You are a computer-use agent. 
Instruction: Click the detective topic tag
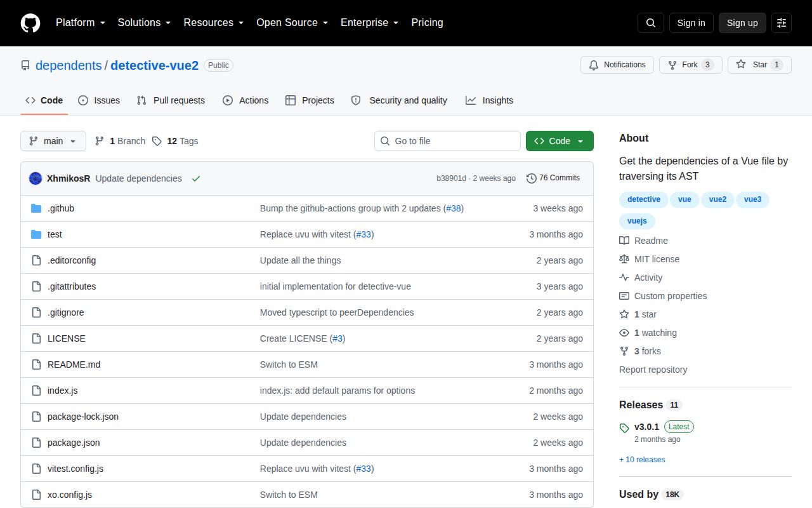tap(643, 199)
